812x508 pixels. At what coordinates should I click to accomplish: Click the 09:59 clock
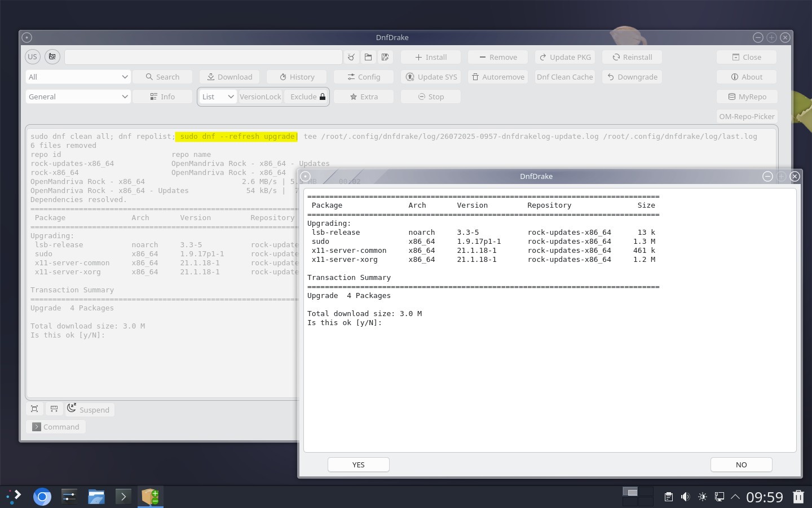[x=765, y=497]
